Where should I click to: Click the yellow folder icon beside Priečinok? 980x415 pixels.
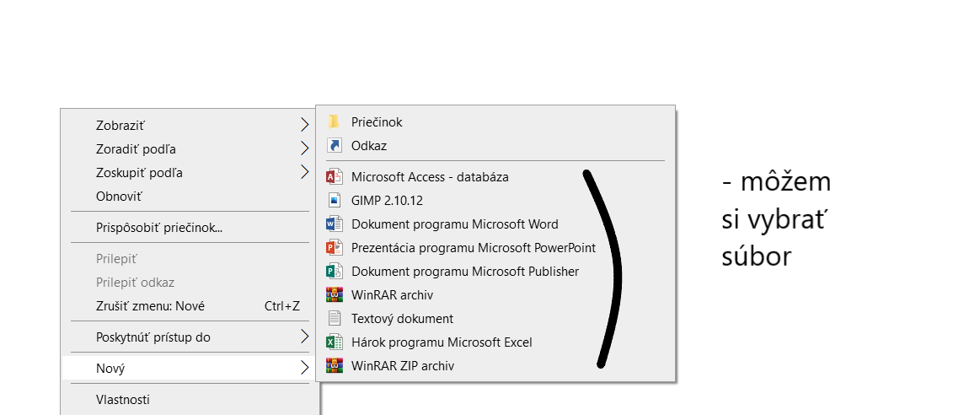335,122
